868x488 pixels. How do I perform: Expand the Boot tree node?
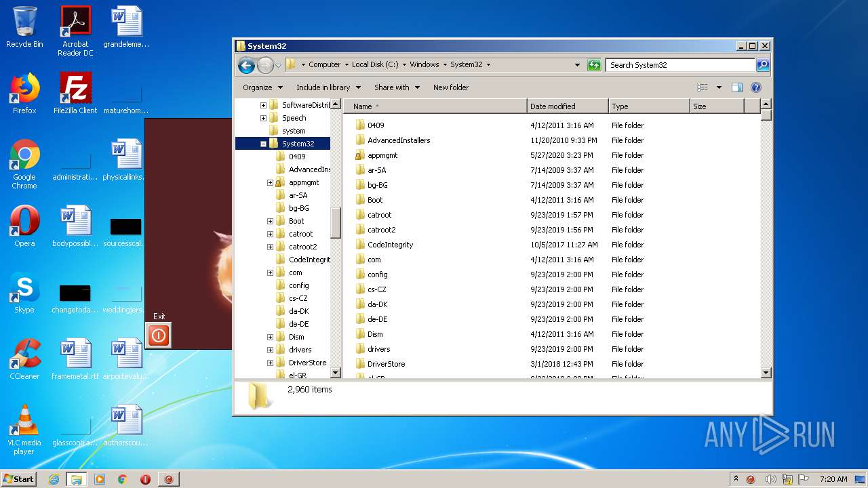click(x=270, y=221)
